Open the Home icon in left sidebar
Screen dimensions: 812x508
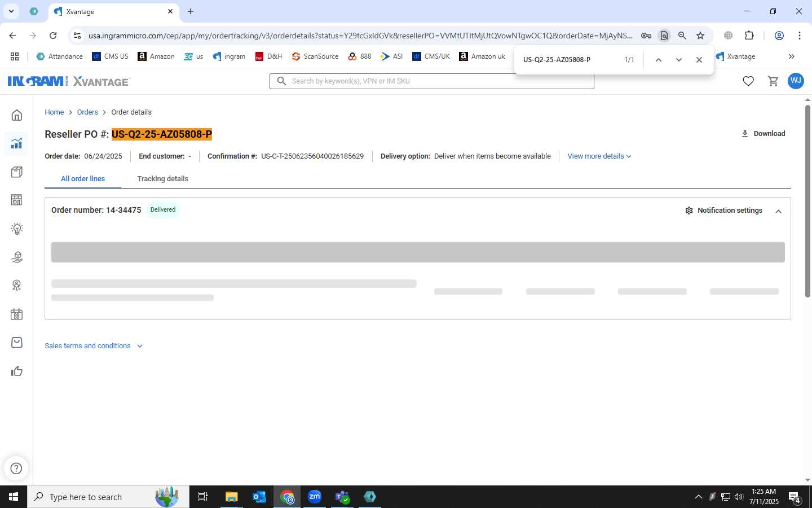(x=16, y=115)
